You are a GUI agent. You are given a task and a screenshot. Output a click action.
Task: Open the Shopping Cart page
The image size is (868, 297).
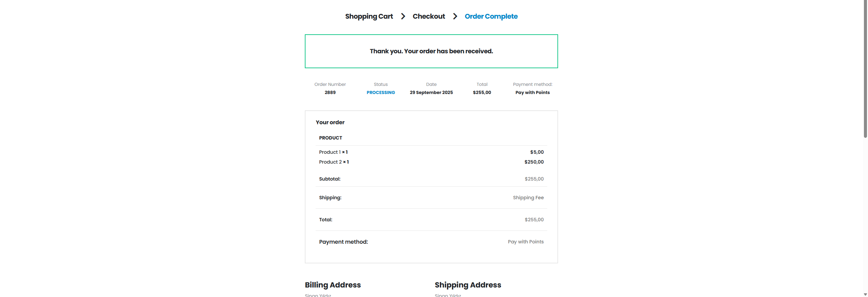(x=369, y=16)
